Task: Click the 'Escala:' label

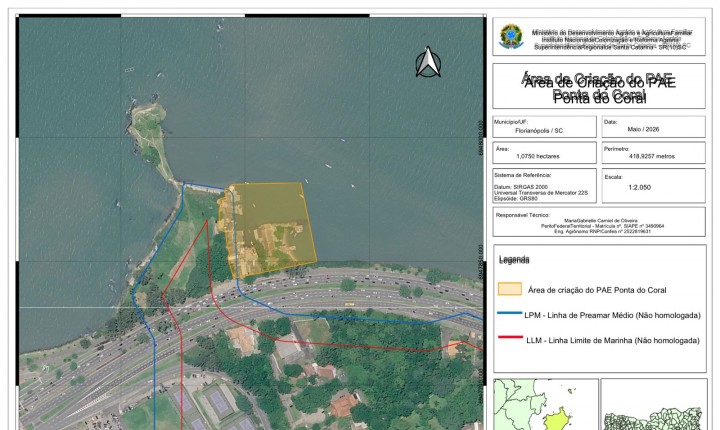Action: click(x=613, y=177)
